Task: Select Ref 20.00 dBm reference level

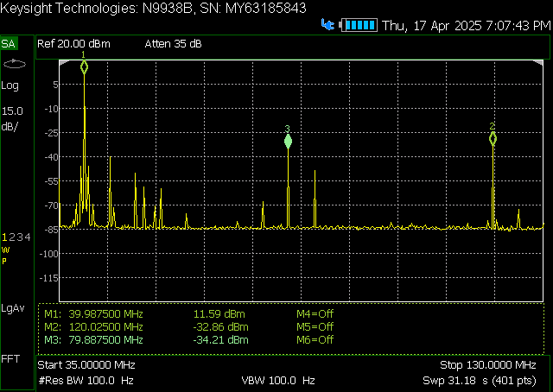Action: (x=73, y=44)
